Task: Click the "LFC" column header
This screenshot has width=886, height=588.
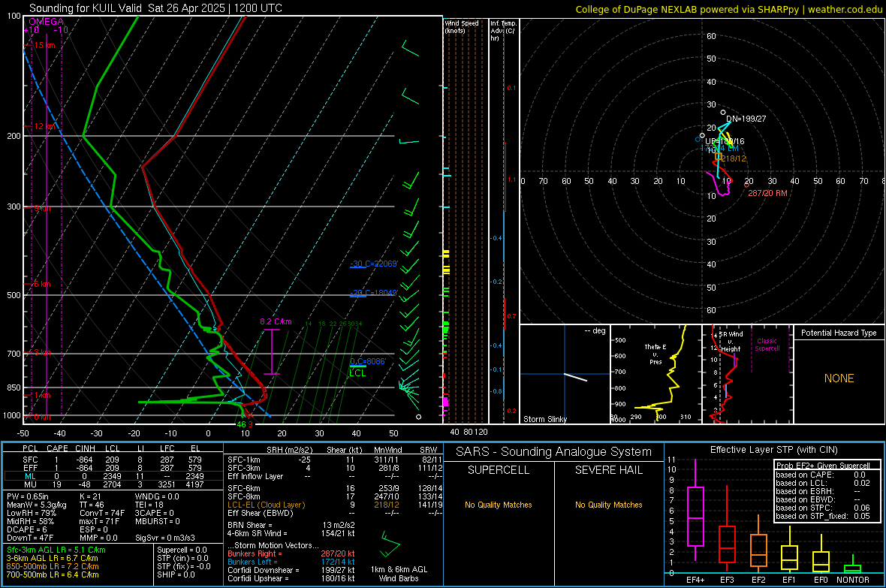Action: tap(167, 448)
